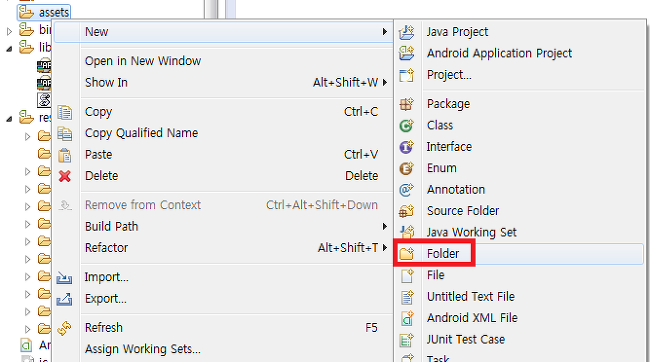Viewport: 650px width, 362px height.
Task: Click the Package icon in New submenu
Action: click(x=406, y=104)
